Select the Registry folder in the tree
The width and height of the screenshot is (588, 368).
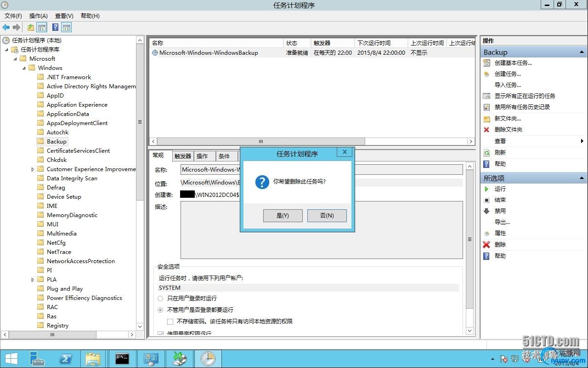click(x=57, y=326)
